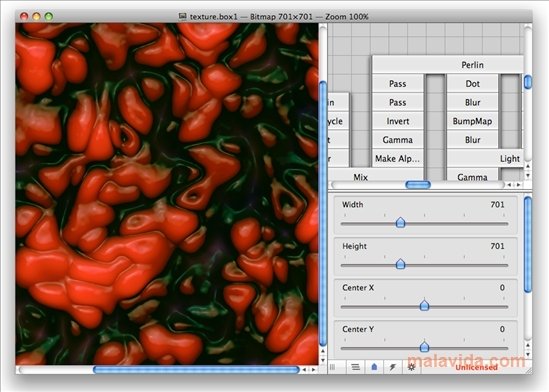Select the Mix node
This screenshot has width=549, height=392.
point(375,175)
